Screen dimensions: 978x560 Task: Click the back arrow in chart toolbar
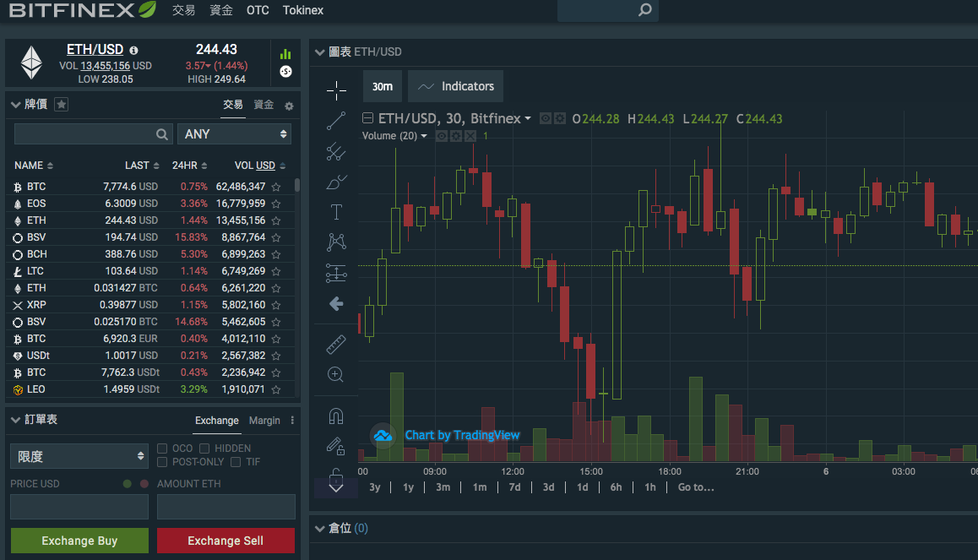336,304
